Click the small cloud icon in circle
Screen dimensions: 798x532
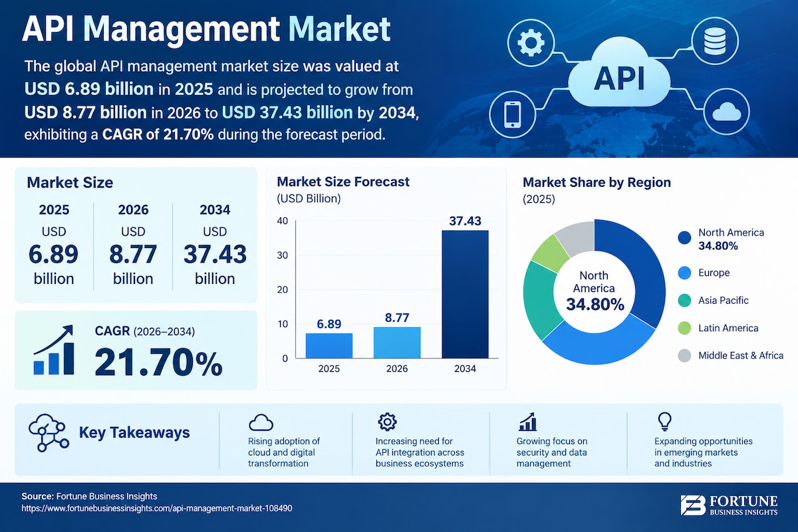point(726,113)
